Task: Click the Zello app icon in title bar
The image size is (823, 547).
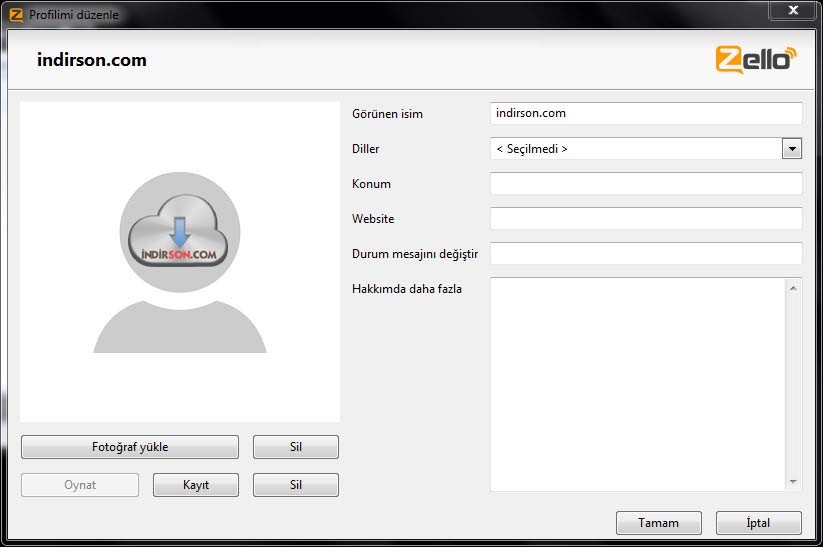Action: coord(16,15)
